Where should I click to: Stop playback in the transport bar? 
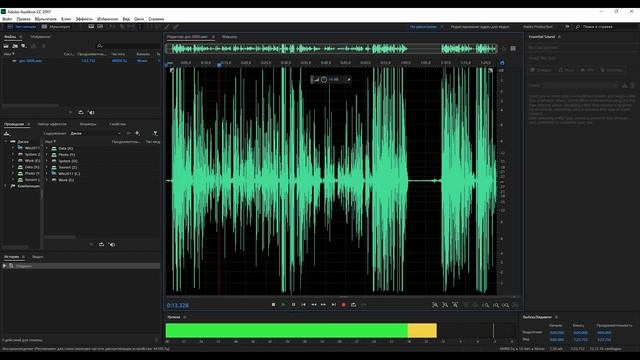[273, 304]
